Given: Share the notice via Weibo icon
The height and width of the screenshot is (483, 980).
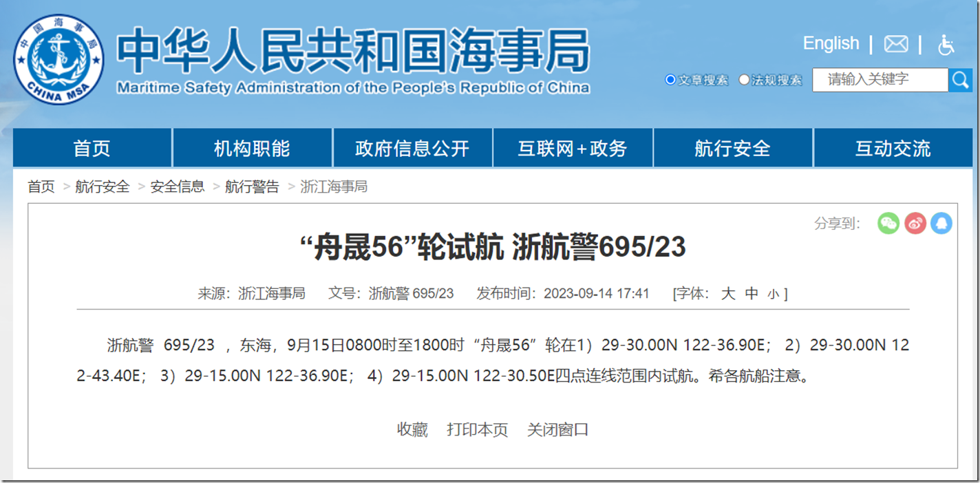Looking at the screenshot, I should 915,223.
